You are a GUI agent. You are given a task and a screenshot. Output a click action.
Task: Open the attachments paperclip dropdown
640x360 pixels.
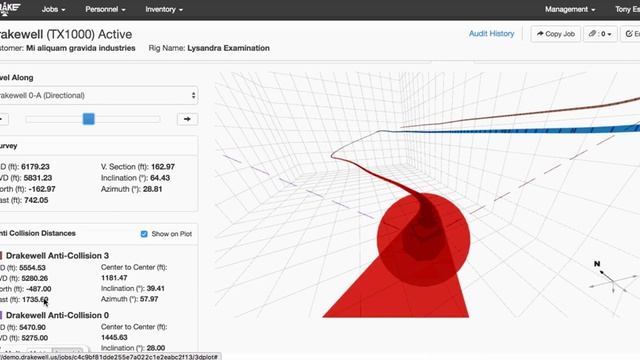(600, 34)
